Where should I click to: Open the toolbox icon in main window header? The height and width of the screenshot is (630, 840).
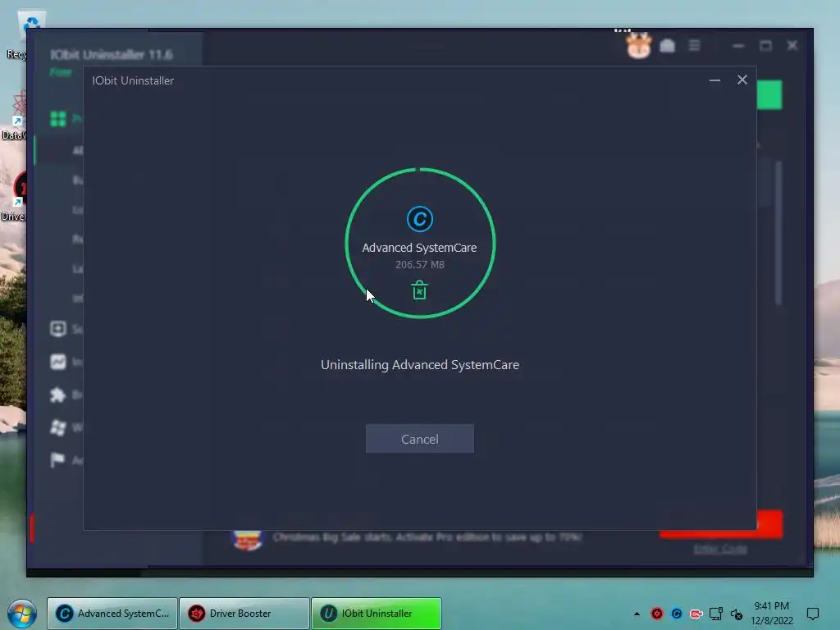[x=667, y=46]
